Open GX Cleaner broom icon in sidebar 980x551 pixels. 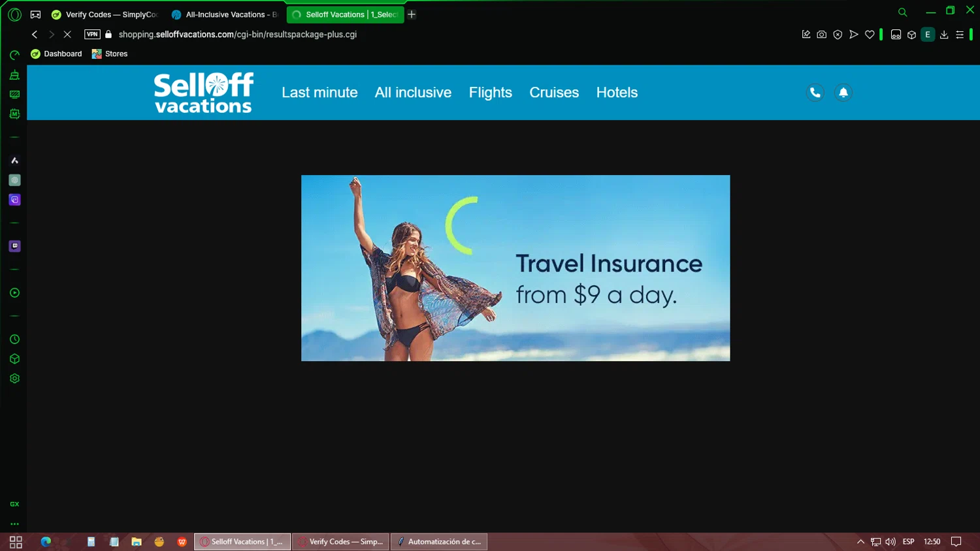(14, 75)
